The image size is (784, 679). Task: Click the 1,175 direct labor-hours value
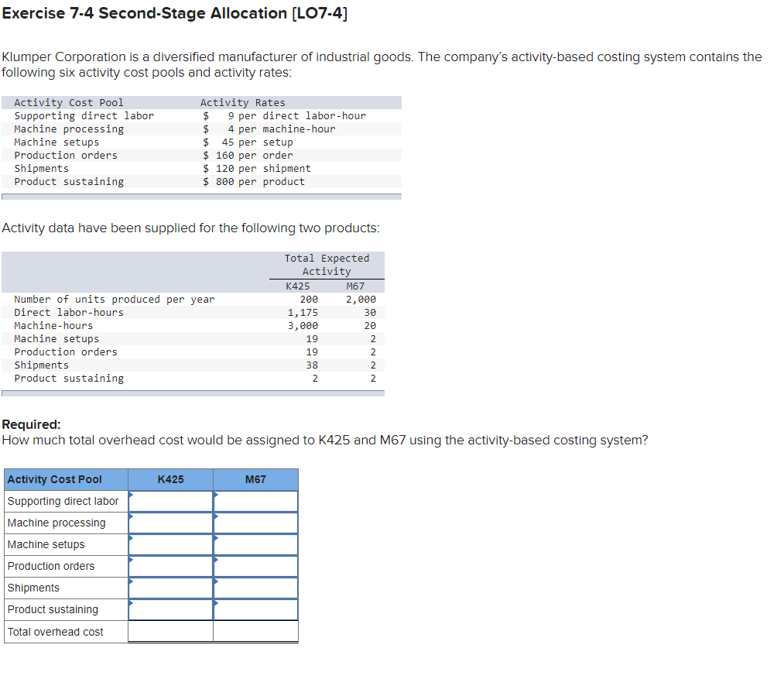[x=303, y=312]
